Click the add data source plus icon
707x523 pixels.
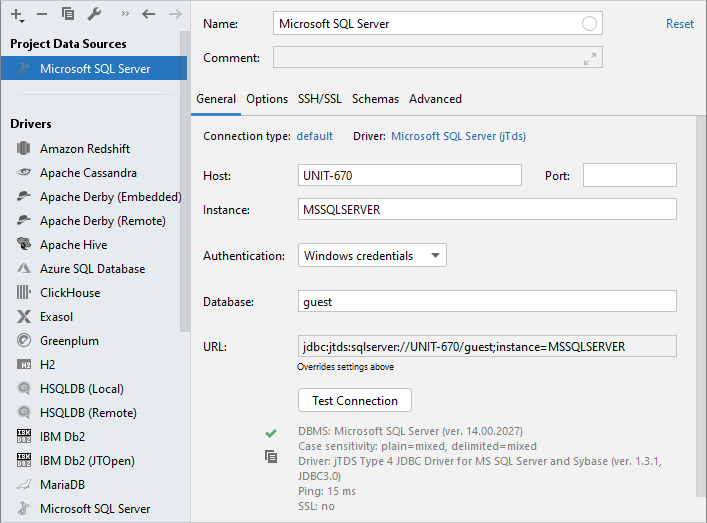(17, 15)
